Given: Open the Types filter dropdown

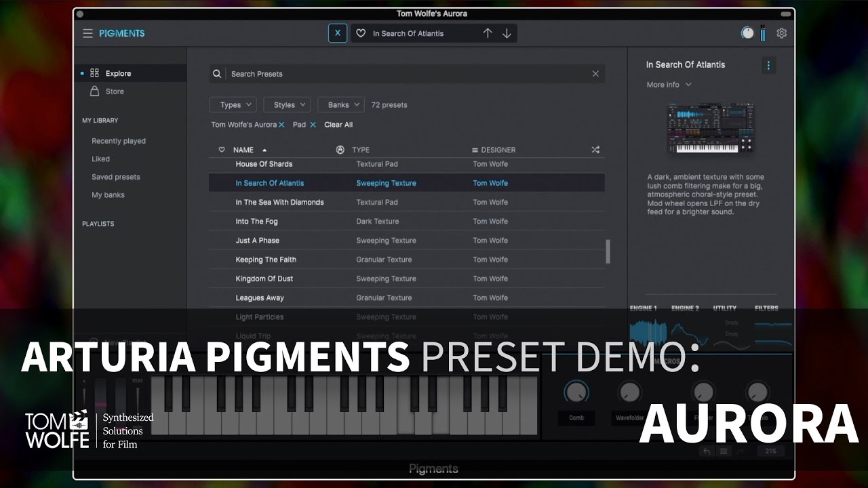Looking at the screenshot, I should 233,105.
